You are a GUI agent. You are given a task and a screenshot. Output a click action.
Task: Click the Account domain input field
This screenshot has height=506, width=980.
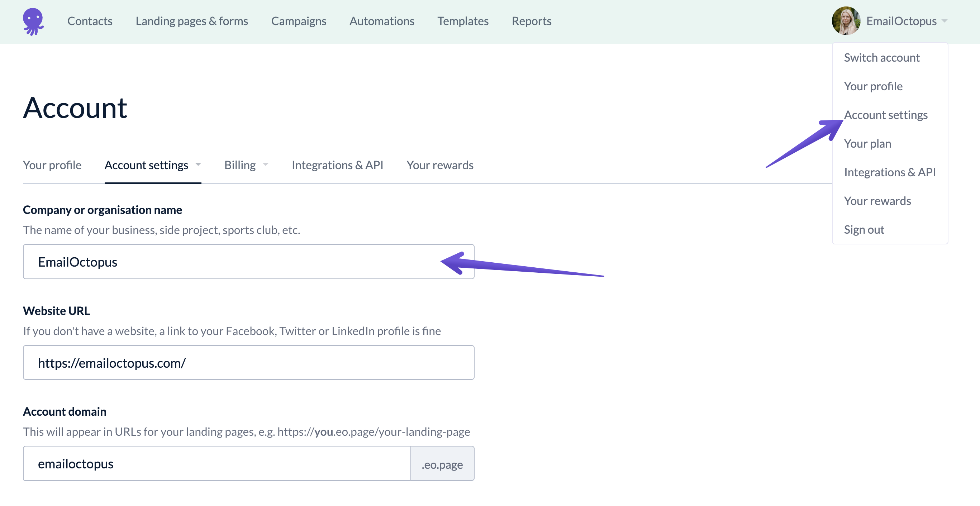pyautogui.click(x=217, y=463)
